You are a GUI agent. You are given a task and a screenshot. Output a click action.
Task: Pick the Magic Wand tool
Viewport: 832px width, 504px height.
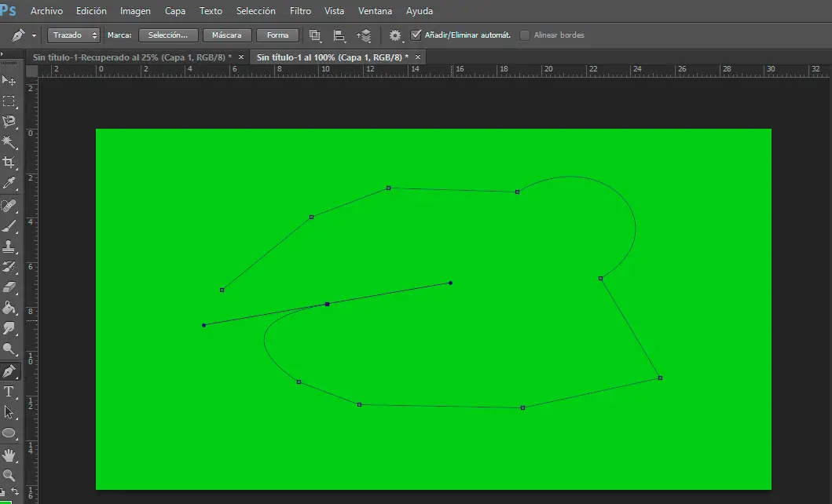(x=9, y=142)
